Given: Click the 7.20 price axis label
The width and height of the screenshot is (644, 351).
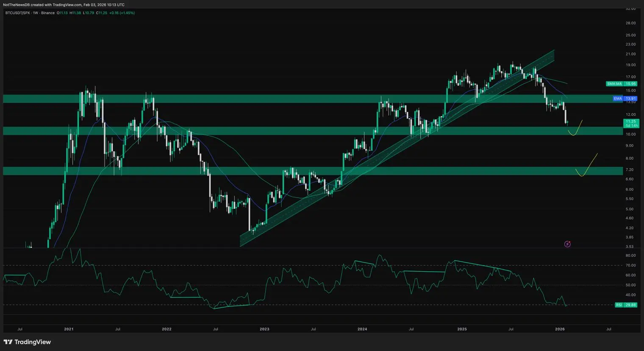Looking at the screenshot, I should click(630, 170).
